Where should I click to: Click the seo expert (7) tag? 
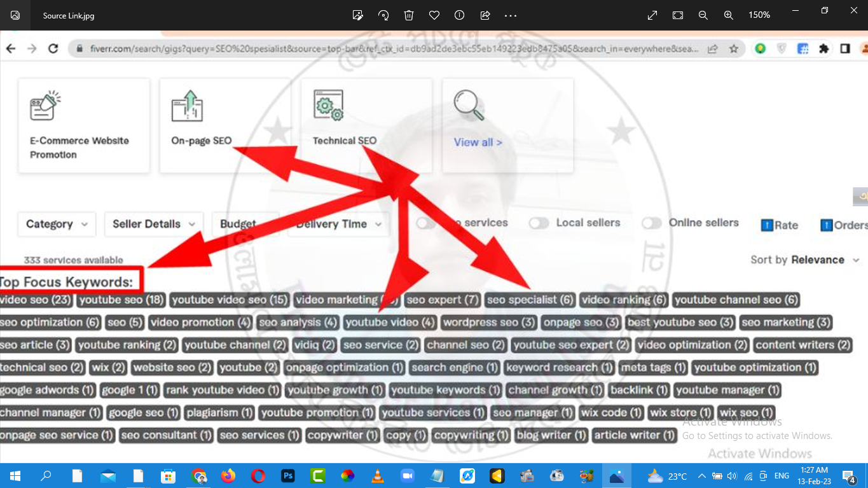point(443,300)
